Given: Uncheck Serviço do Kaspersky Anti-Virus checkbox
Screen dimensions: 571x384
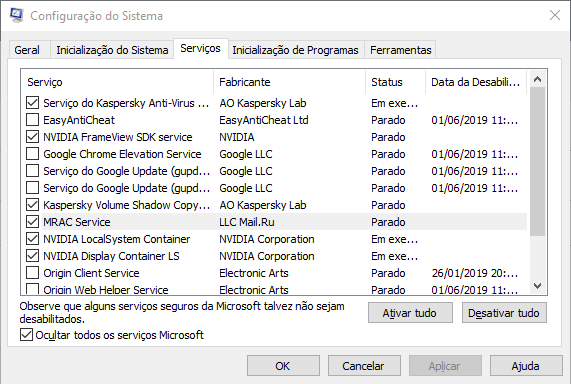Looking at the screenshot, I should (x=32, y=103).
